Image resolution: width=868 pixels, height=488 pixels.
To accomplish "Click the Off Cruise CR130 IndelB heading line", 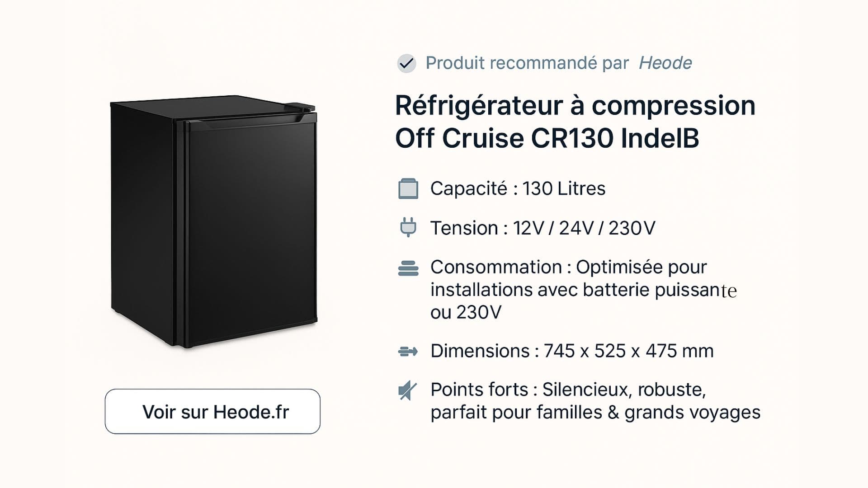I will (547, 138).
